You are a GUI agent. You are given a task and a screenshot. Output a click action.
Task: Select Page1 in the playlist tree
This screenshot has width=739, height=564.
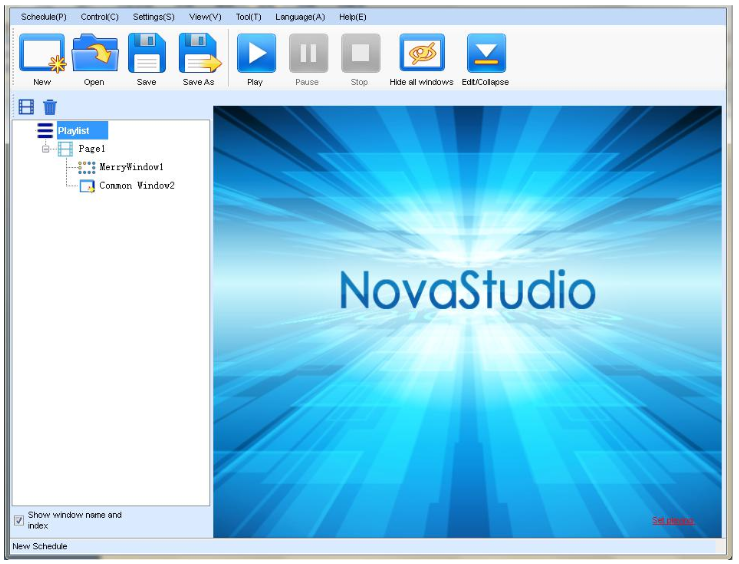tap(92, 149)
